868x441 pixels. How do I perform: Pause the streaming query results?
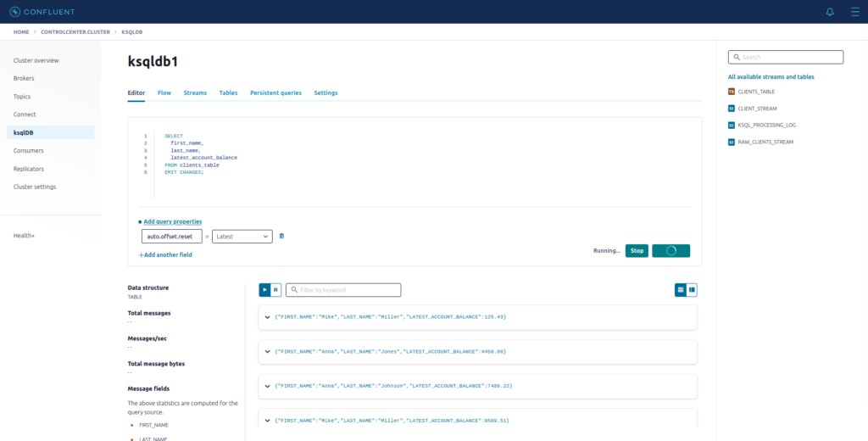click(275, 290)
